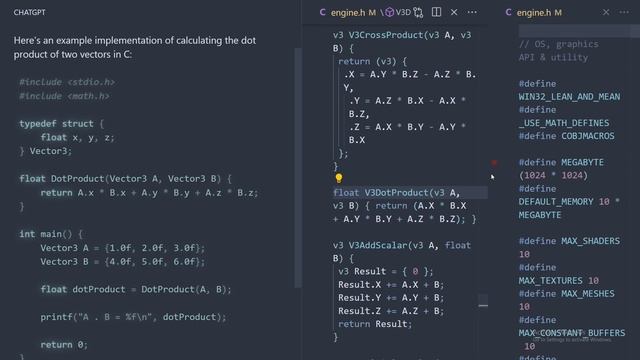Click MAX_TEXTURES define in right editor

coord(551,280)
